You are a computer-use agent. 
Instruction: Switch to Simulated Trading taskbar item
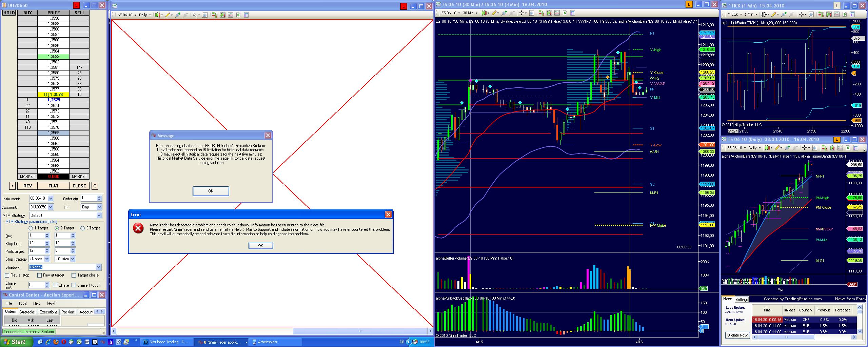coord(167,342)
